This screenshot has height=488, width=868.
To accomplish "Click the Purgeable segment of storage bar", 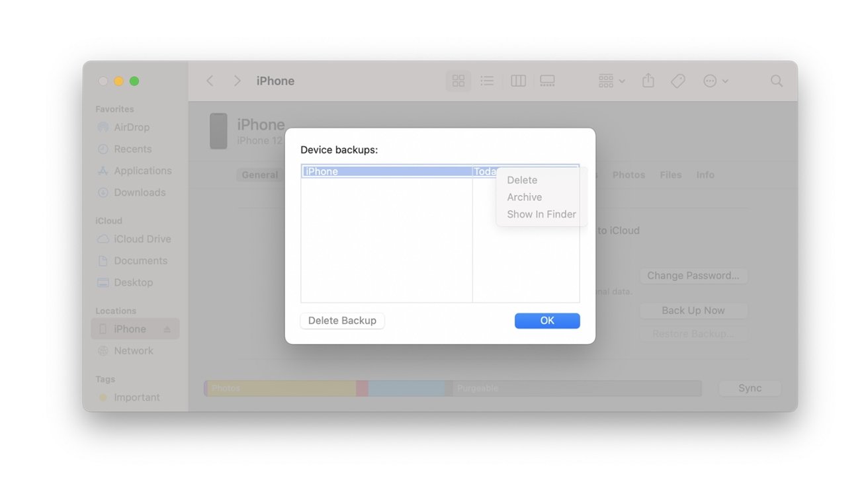I will pyautogui.click(x=577, y=388).
